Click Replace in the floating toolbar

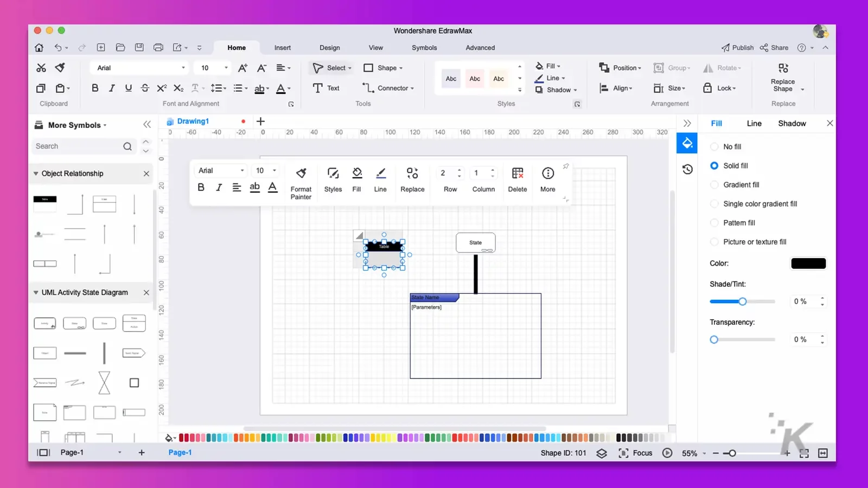pos(412,180)
